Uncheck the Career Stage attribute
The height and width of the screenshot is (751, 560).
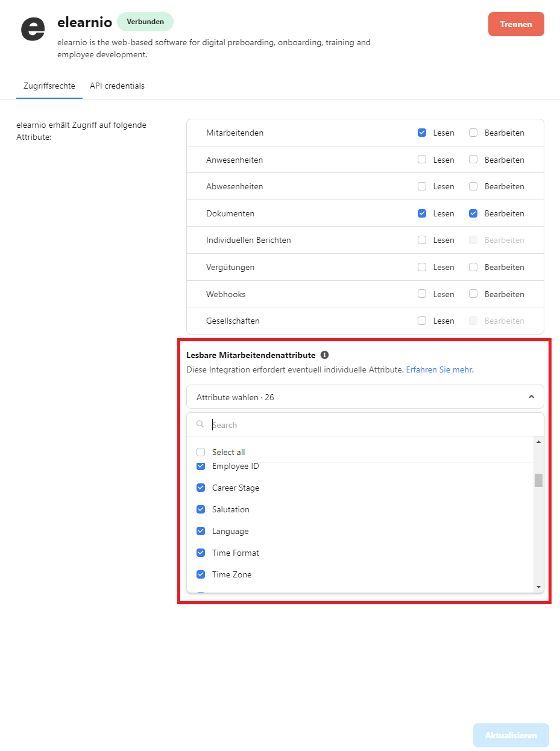(201, 488)
